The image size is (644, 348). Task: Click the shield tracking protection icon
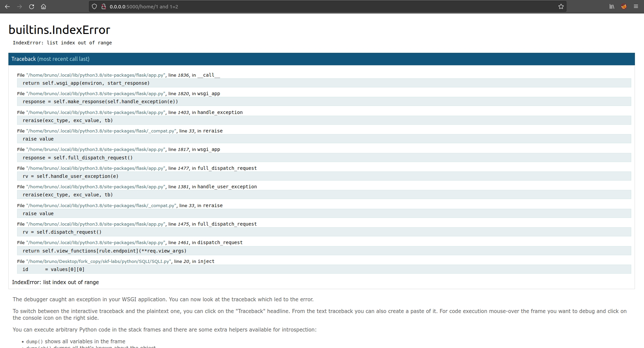click(x=94, y=6)
